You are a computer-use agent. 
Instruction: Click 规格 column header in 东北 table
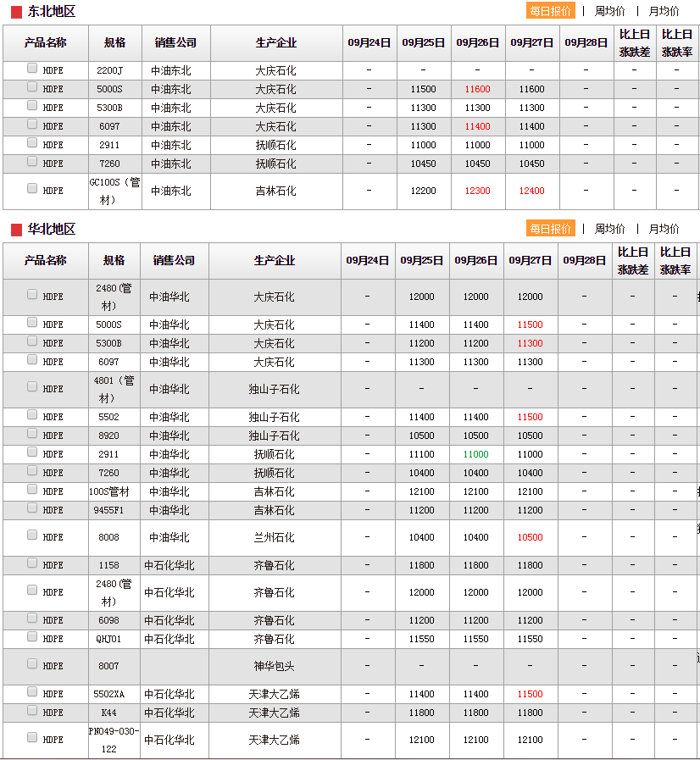pyautogui.click(x=115, y=42)
